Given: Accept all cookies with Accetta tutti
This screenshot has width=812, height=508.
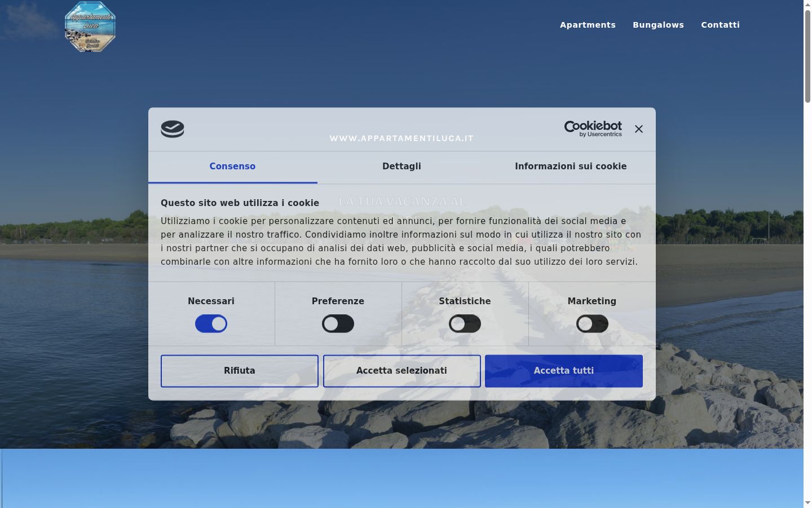Looking at the screenshot, I should (x=564, y=371).
